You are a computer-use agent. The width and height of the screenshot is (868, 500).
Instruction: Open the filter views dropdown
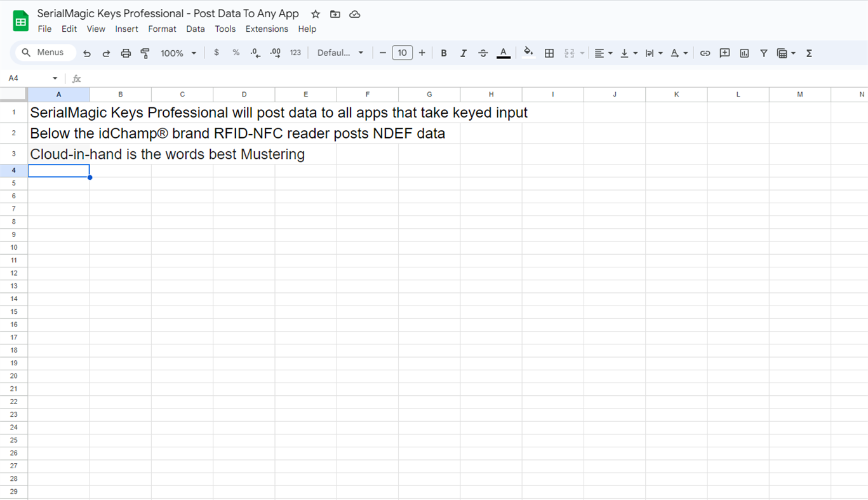[x=786, y=53]
